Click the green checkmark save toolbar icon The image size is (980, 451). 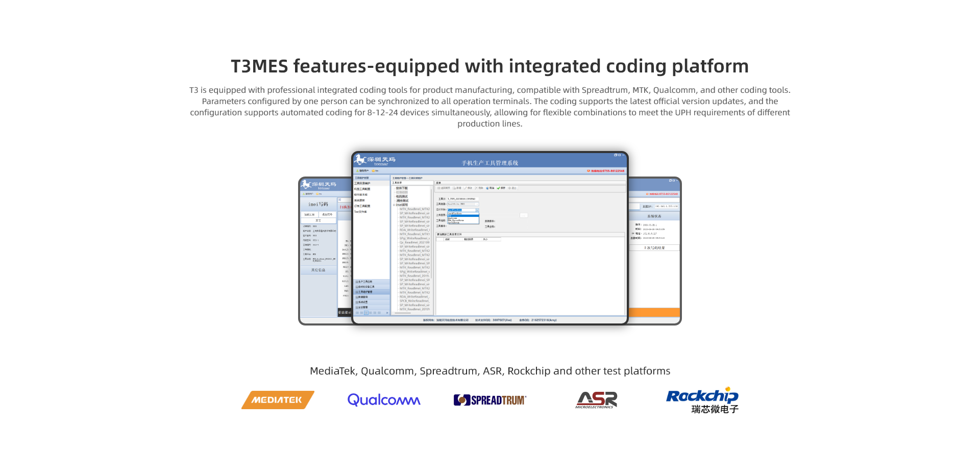click(499, 188)
